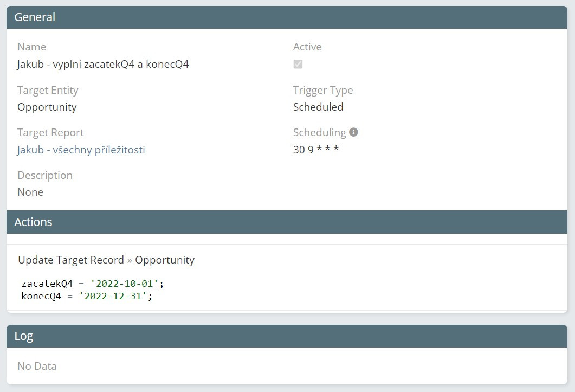The height and width of the screenshot is (392, 575).
Task: Click the Opportunity text in the action heading
Action: 165,260
